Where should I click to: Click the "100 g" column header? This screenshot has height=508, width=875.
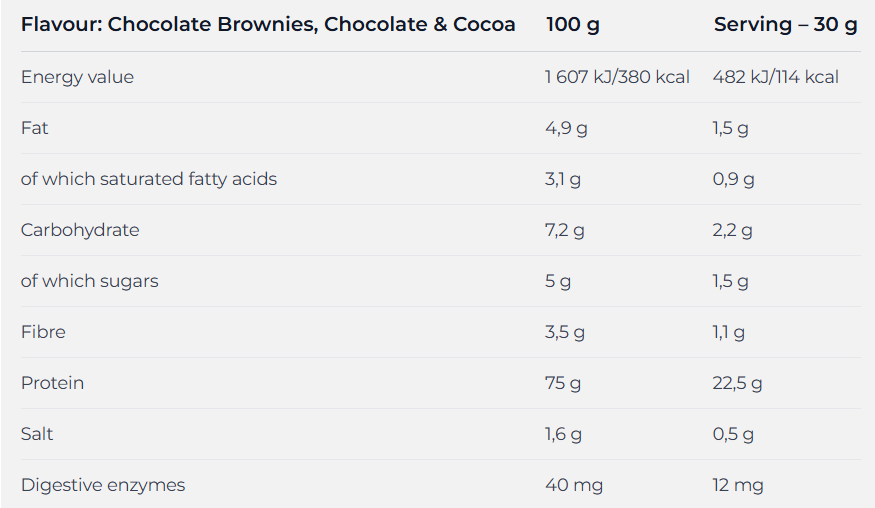[x=573, y=25]
